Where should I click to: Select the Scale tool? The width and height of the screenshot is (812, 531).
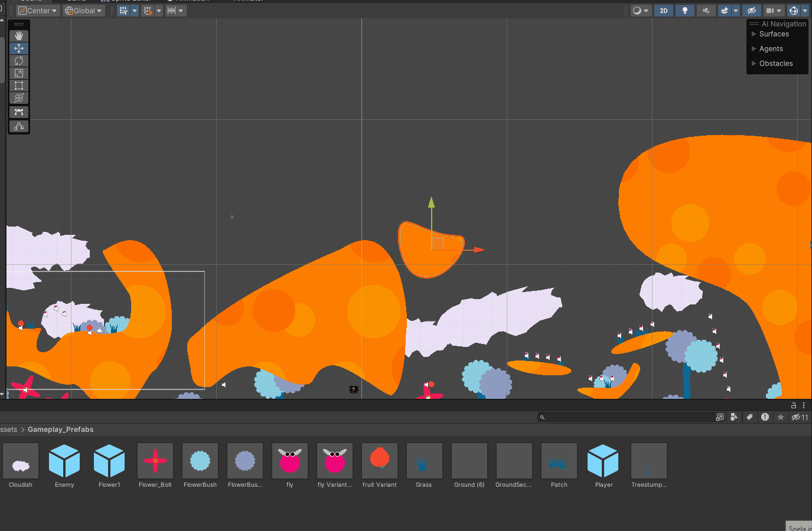pyautogui.click(x=18, y=73)
